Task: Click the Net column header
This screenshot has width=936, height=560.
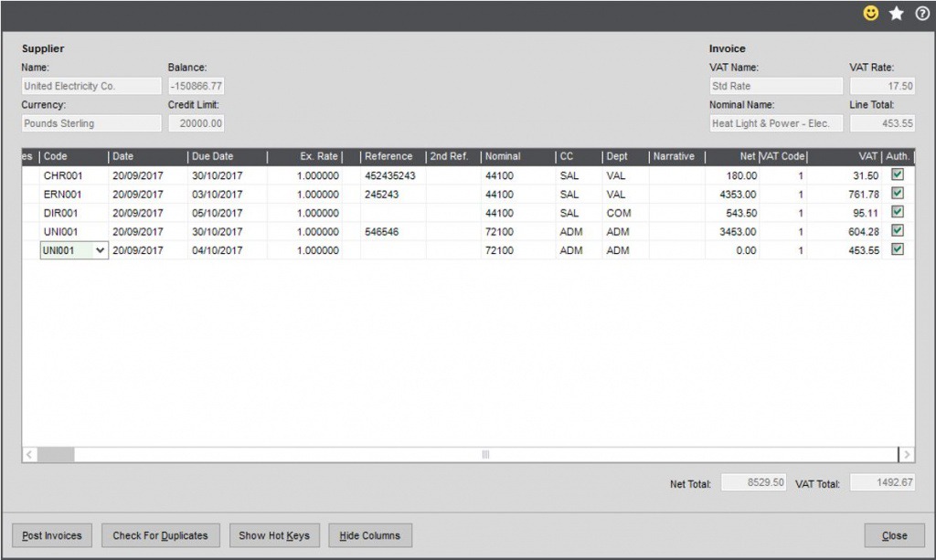Action: (732, 156)
